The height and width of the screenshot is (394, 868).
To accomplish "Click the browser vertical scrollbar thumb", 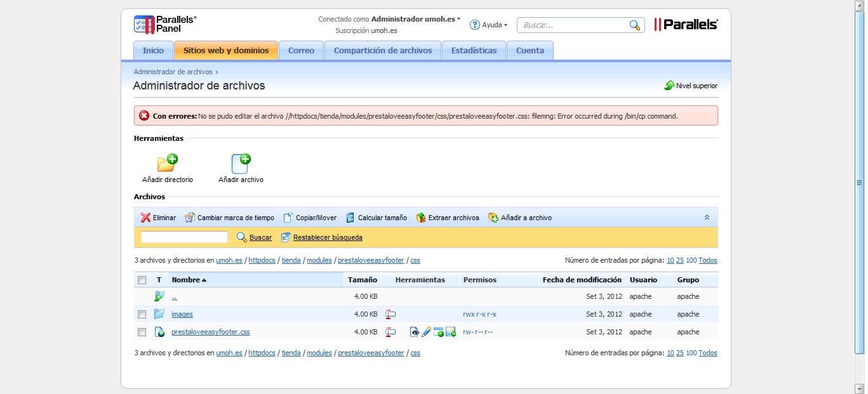I will point(860,182).
